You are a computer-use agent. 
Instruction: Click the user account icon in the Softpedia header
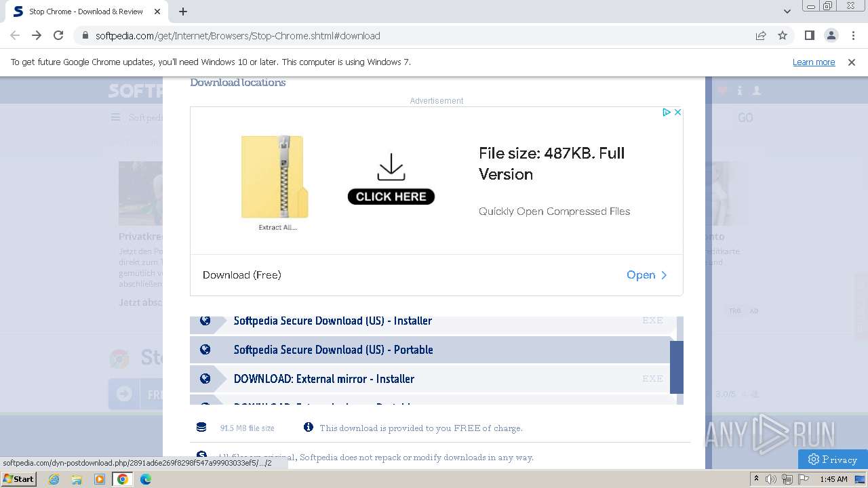(757, 90)
